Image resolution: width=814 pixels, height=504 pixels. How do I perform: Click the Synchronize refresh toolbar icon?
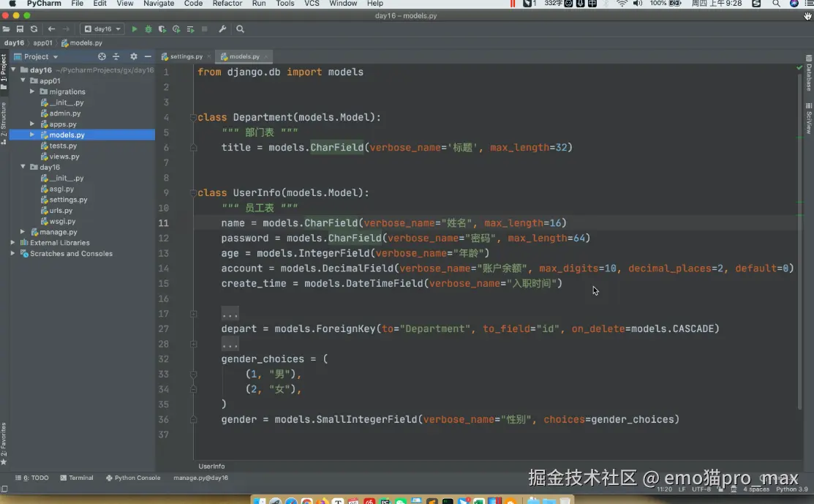point(34,29)
